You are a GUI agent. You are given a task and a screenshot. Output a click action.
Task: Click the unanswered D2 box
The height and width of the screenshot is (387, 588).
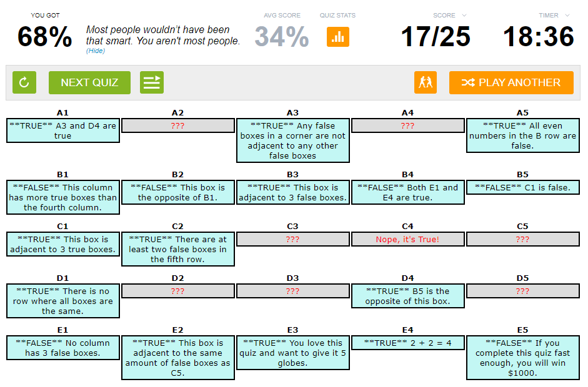pyautogui.click(x=177, y=291)
